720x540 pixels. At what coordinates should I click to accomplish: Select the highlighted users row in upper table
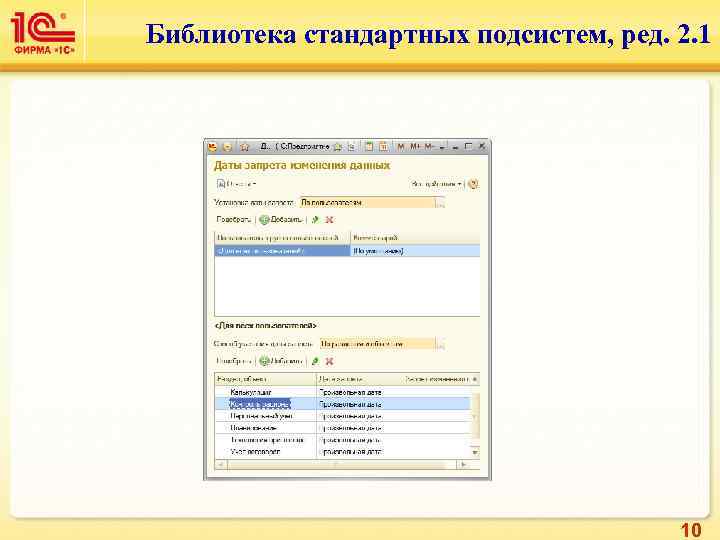point(347,251)
